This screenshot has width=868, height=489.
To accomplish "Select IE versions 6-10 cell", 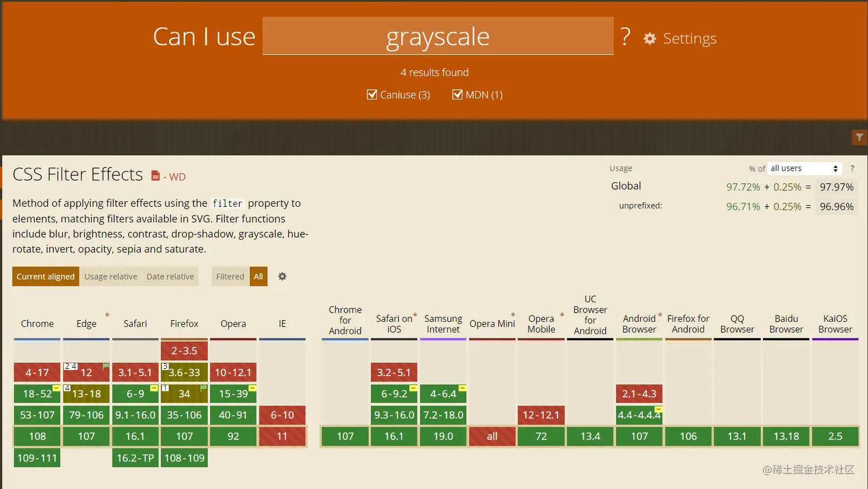I will point(282,415).
